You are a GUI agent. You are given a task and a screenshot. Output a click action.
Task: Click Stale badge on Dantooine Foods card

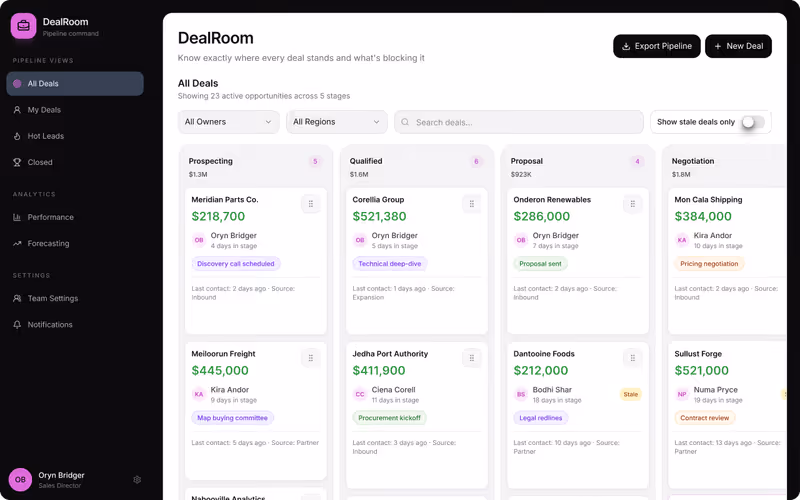tap(631, 394)
